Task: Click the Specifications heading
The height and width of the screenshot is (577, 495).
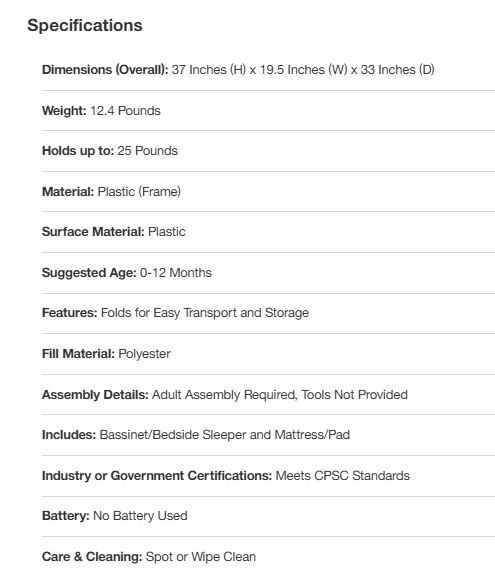Action: [85, 25]
